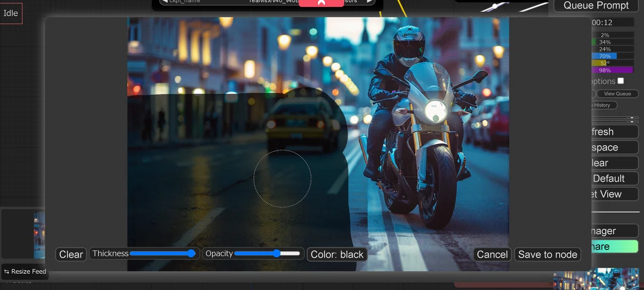This screenshot has width=644, height=290.
Task: Open View Queue
Action: pos(617,94)
